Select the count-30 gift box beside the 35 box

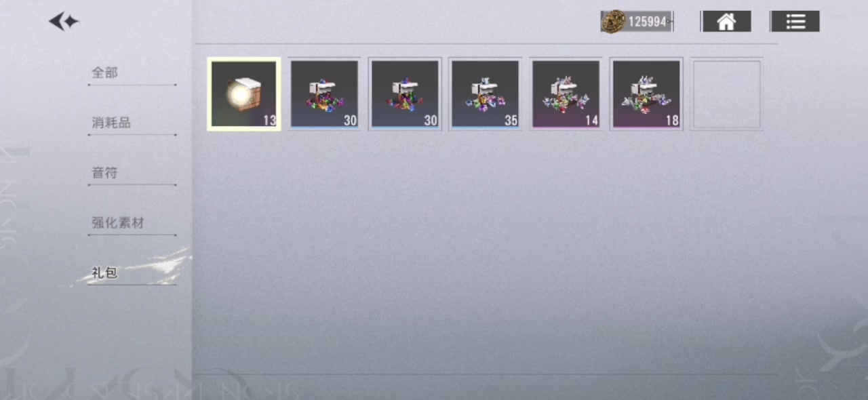tap(405, 94)
